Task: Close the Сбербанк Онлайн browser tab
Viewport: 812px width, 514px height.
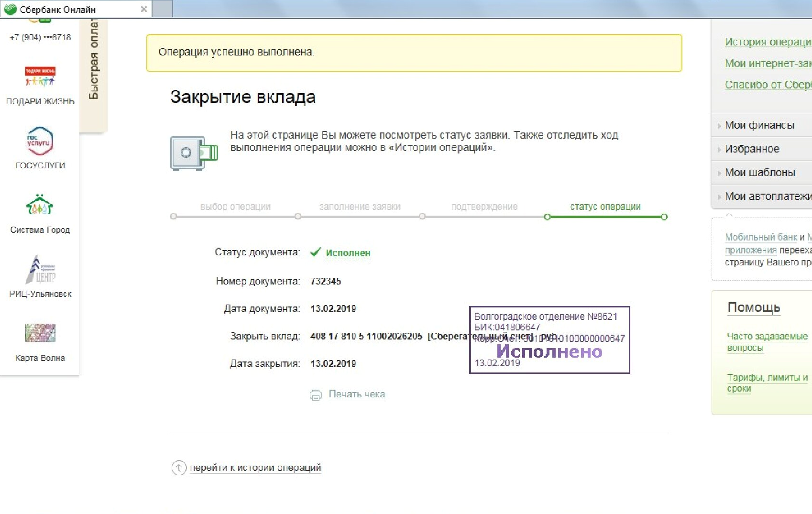Action: 144,9
